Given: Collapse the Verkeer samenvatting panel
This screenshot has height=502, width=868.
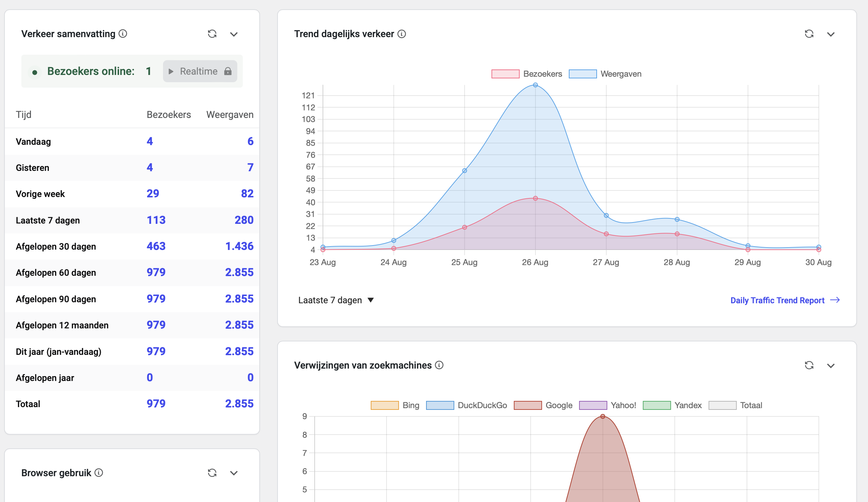Looking at the screenshot, I should [234, 34].
